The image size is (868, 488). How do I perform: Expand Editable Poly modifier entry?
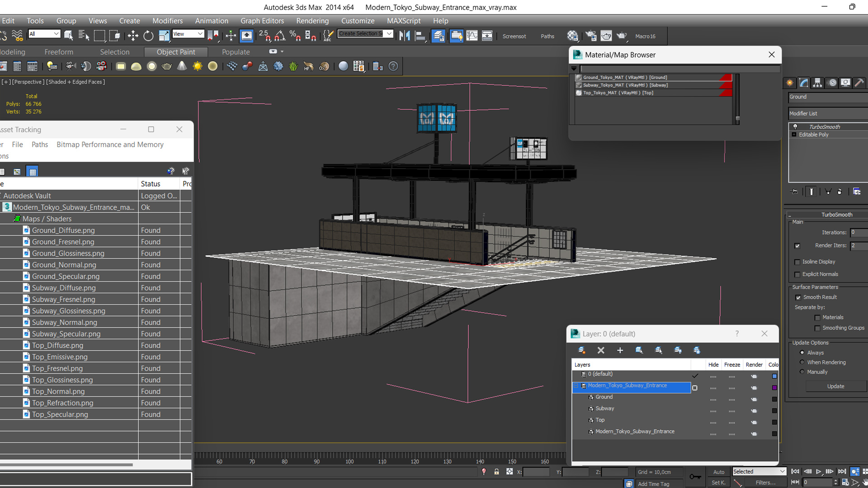[x=794, y=135]
